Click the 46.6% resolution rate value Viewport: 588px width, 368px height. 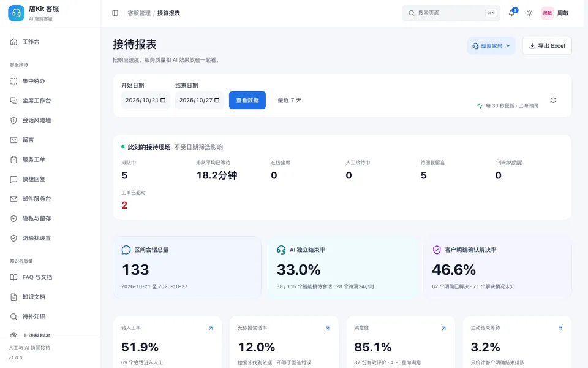click(x=454, y=270)
